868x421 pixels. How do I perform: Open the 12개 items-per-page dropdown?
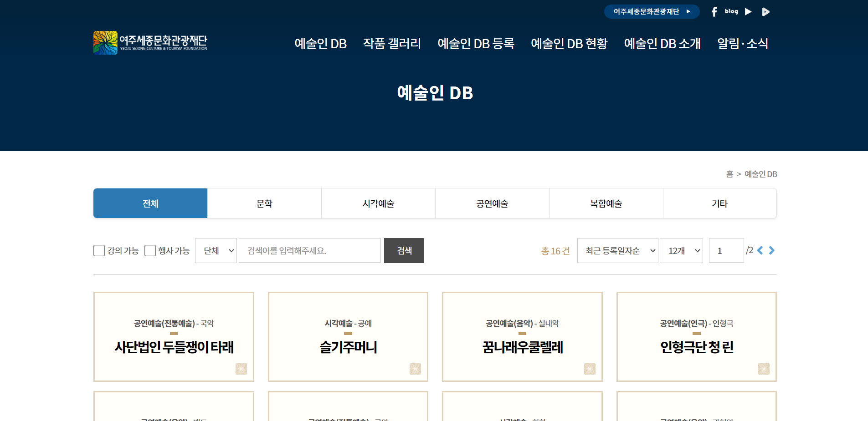click(x=681, y=251)
